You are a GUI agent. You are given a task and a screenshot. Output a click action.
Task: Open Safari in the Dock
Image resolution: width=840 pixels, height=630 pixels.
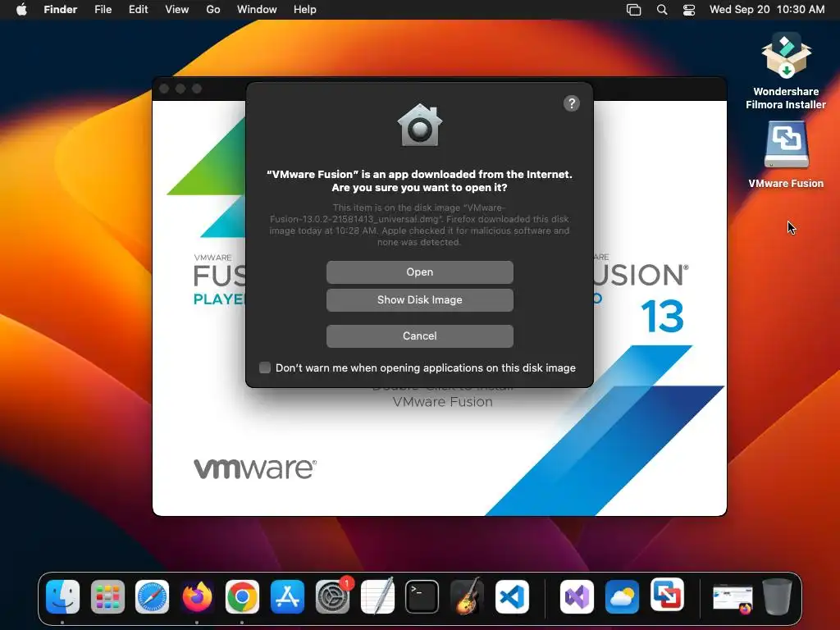point(152,596)
